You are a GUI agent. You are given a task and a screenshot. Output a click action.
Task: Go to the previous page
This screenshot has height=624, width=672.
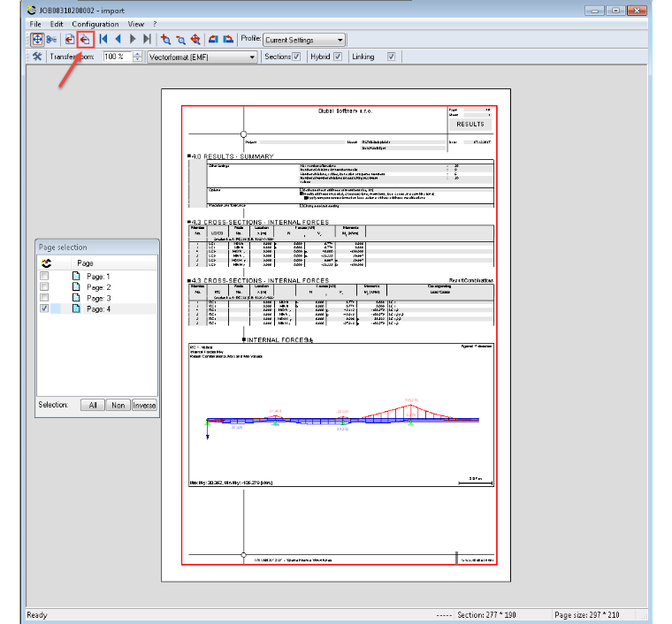(118, 40)
